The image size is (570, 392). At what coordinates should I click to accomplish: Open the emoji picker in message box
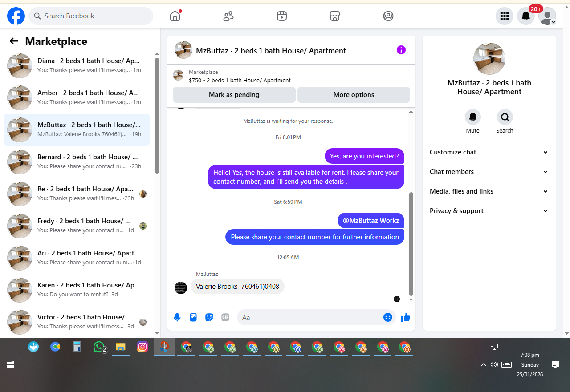pyautogui.click(x=388, y=317)
